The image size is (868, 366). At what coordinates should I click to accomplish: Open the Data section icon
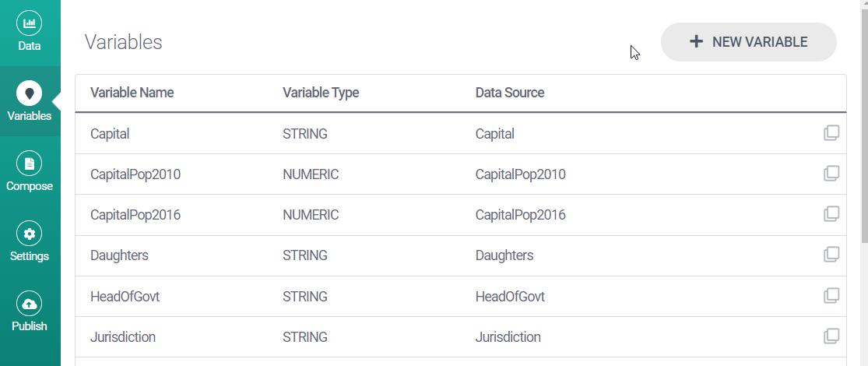tap(30, 23)
